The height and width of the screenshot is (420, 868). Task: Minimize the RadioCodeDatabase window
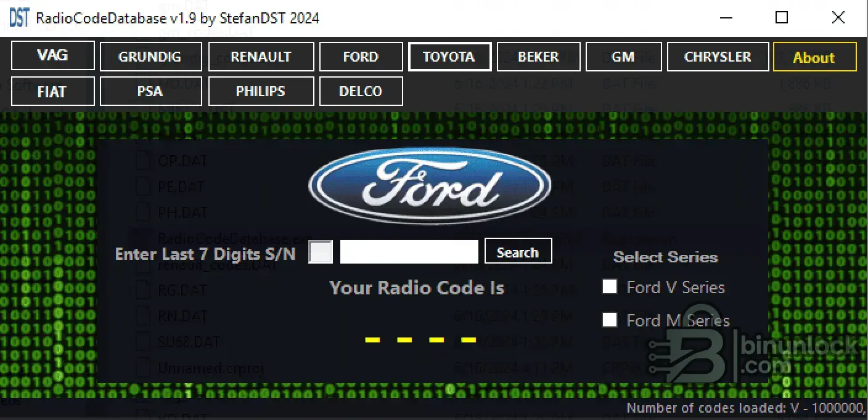pyautogui.click(x=726, y=18)
